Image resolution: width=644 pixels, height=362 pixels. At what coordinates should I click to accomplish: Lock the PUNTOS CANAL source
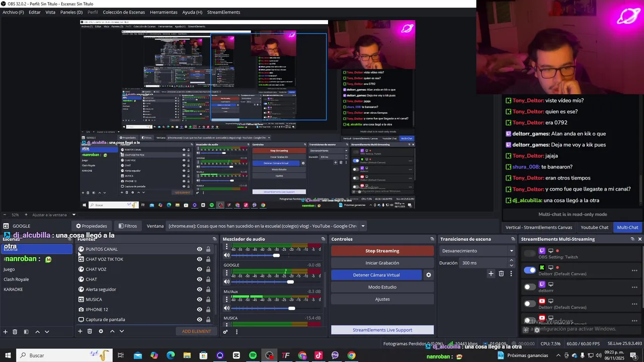[208, 249]
